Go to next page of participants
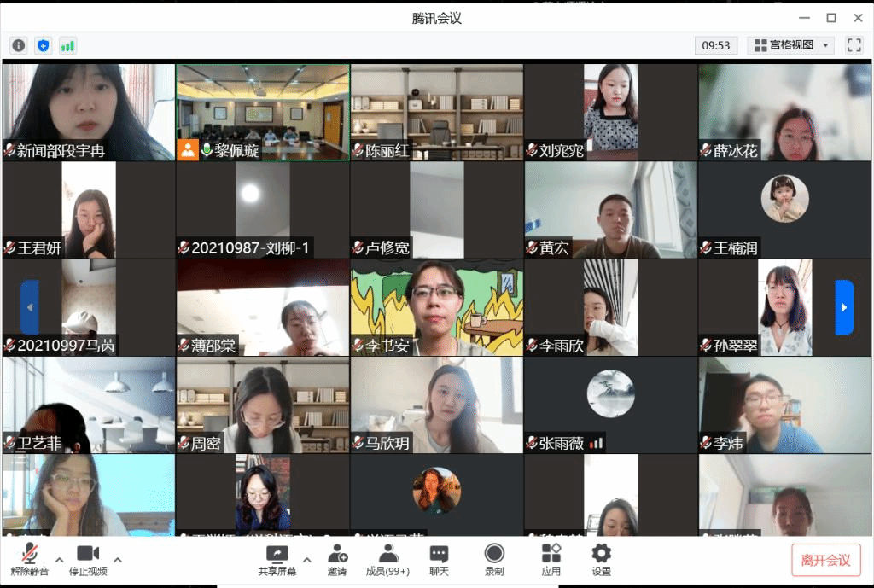Screen dimensions: 874x588 coord(843,307)
